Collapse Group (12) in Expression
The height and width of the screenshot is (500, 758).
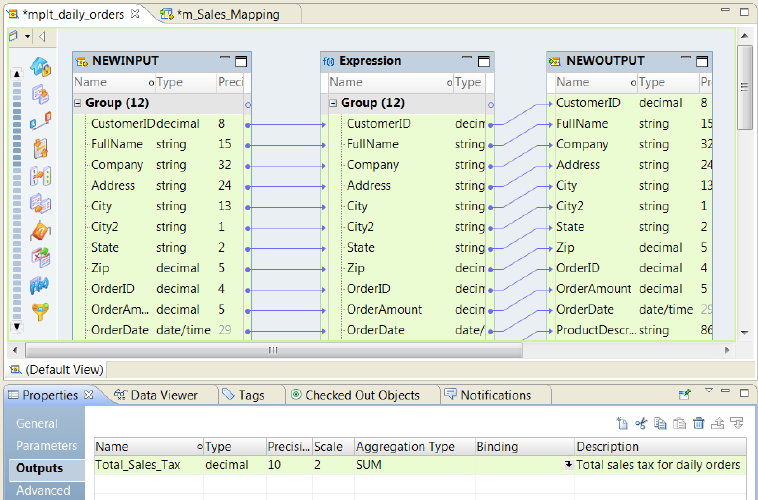coord(334,103)
